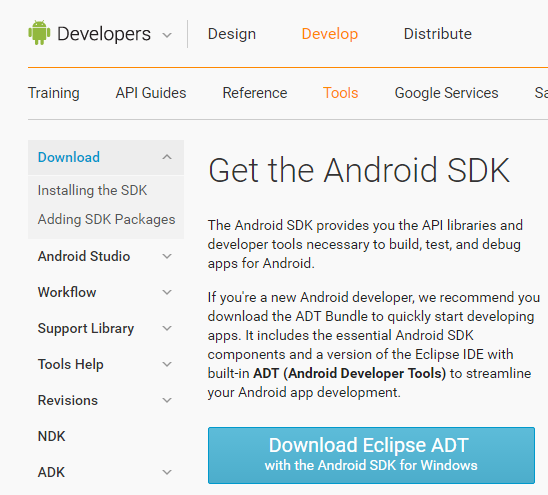Expand the ADK chevron
The width and height of the screenshot is (548, 495).
pos(167,472)
